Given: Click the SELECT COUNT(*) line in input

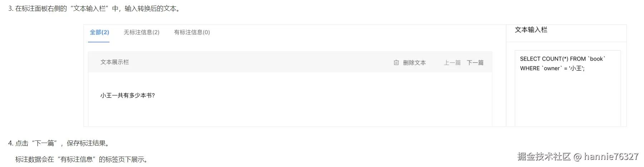Looking at the screenshot, I should click(x=562, y=59).
